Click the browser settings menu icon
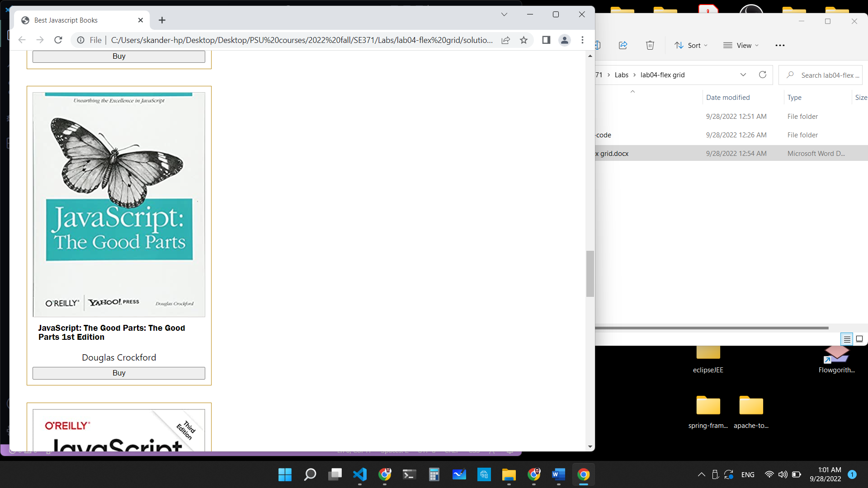This screenshot has width=868, height=488. pos(582,40)
